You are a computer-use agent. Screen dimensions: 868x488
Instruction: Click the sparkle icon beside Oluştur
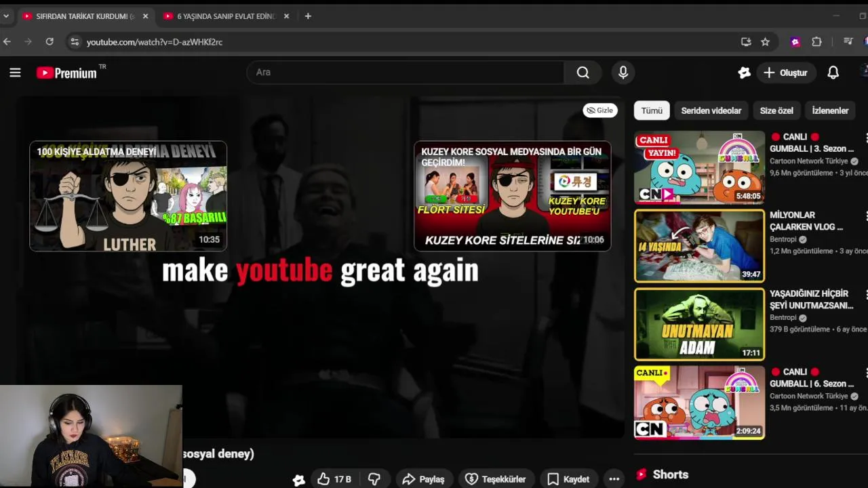click(744, 73)
